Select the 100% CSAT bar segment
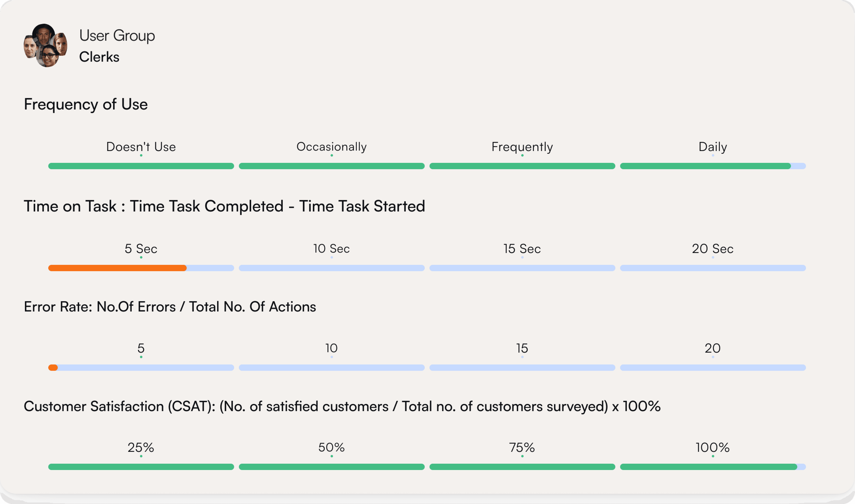The image size is (855, 504). pos(712,467)
